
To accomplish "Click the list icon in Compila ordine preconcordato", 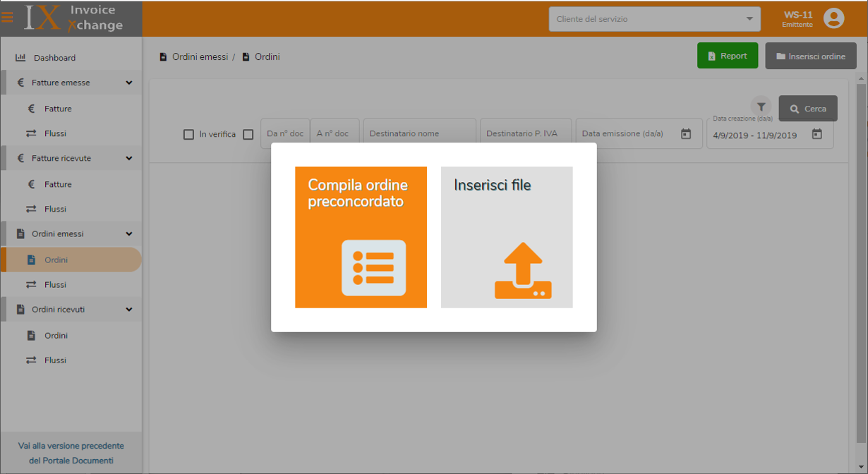I will [373, 267].
